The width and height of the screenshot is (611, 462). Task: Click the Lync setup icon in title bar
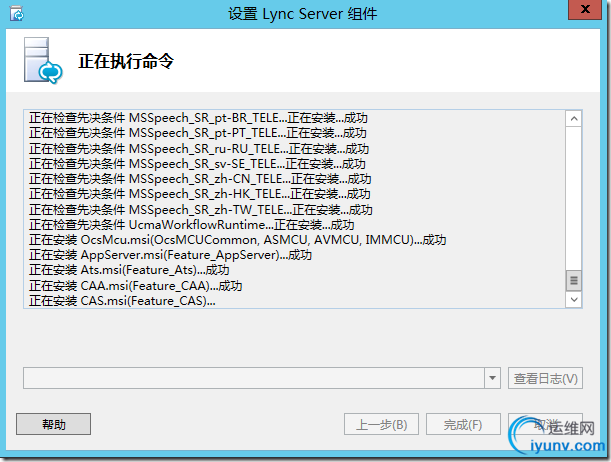click(17, 14)
